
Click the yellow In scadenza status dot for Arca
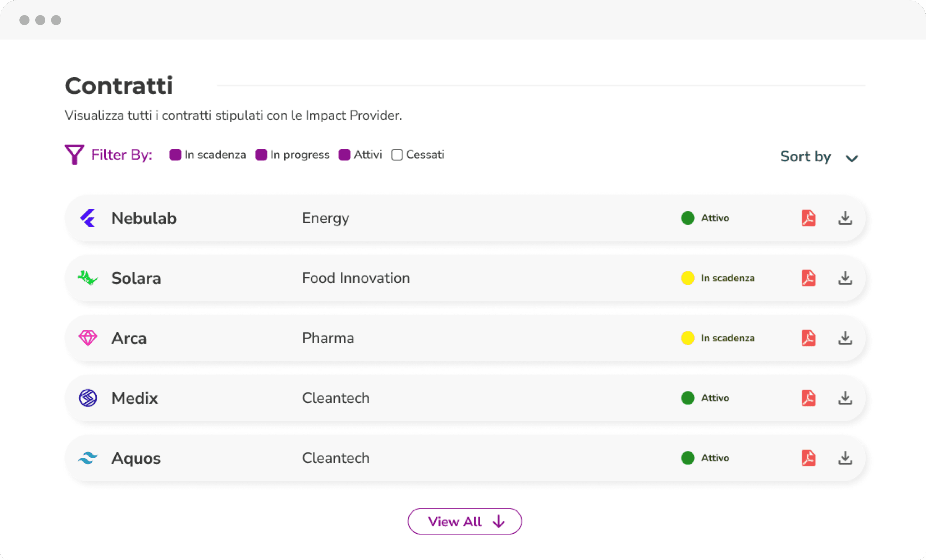click(687, 338)
